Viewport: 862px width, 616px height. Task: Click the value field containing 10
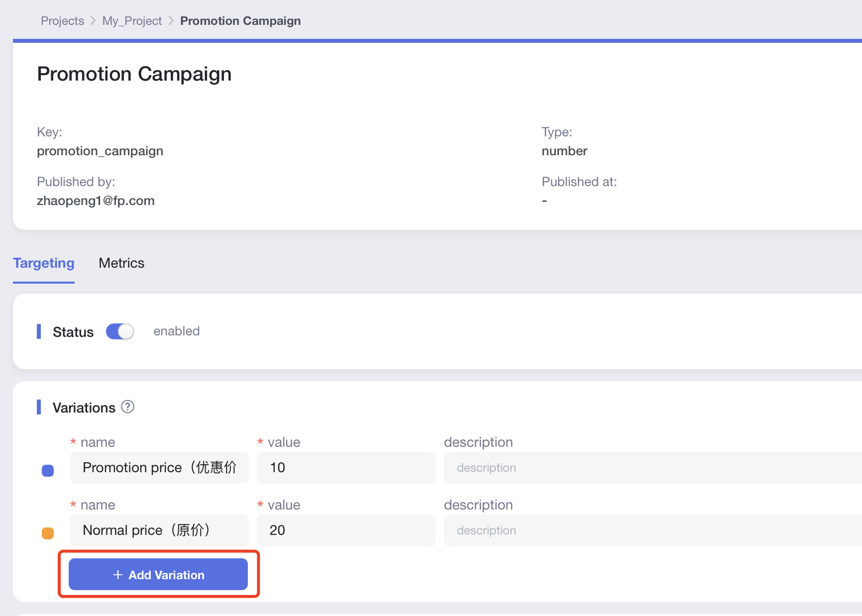[x=346, y=468]
